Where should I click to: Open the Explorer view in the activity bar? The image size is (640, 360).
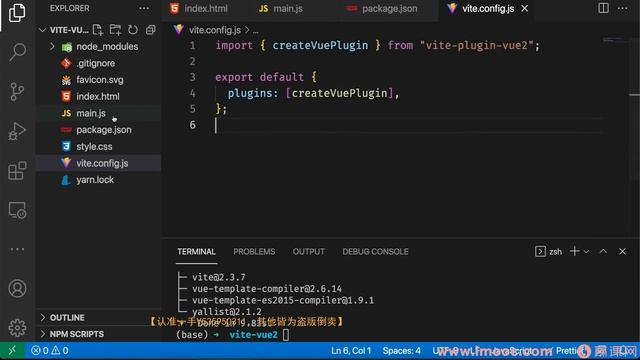[17, 13]
